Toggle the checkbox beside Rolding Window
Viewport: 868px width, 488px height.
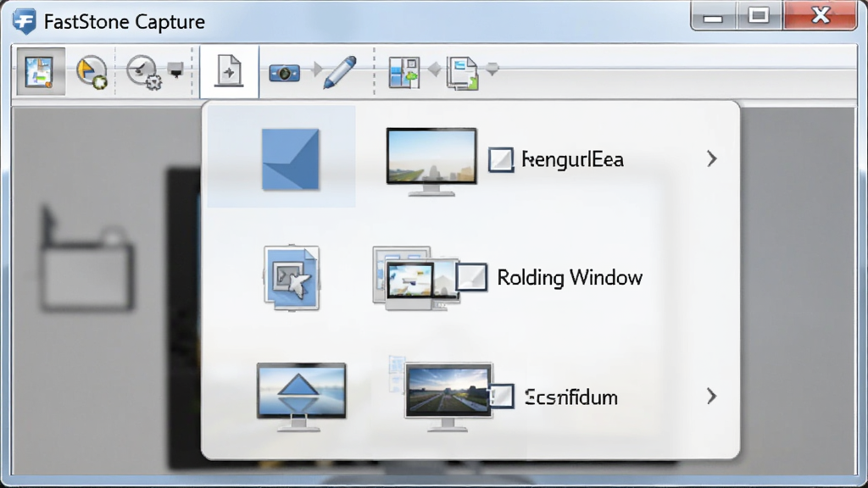471,277
